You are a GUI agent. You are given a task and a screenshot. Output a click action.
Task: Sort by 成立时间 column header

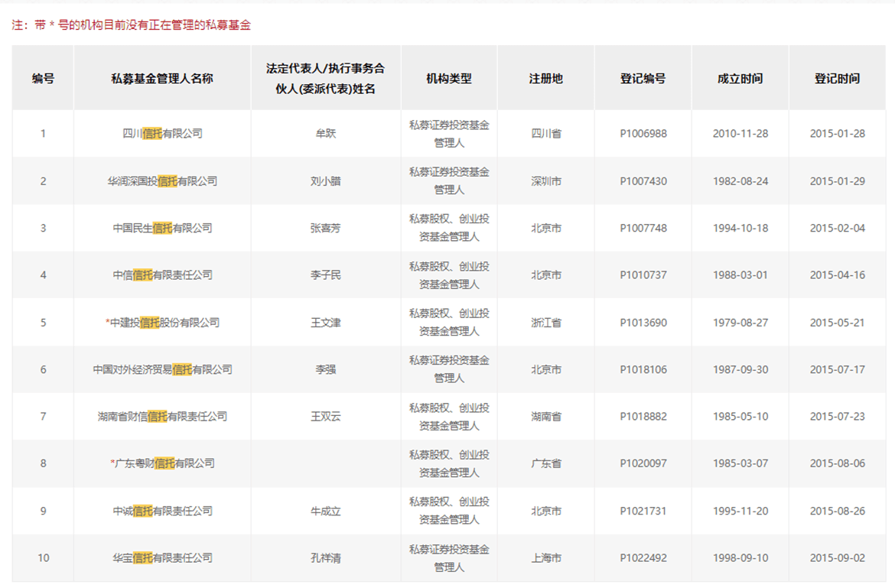pos(740,79)
